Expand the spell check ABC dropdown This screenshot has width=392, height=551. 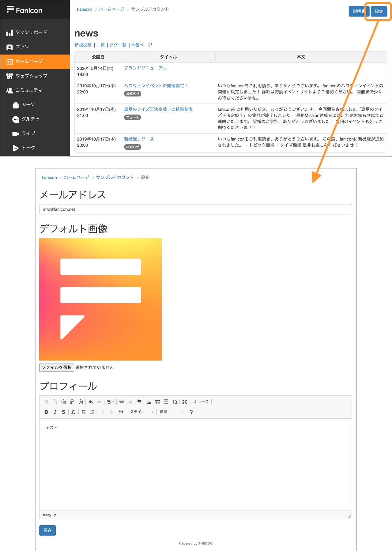pyautogui.click(x=110, y=402)
